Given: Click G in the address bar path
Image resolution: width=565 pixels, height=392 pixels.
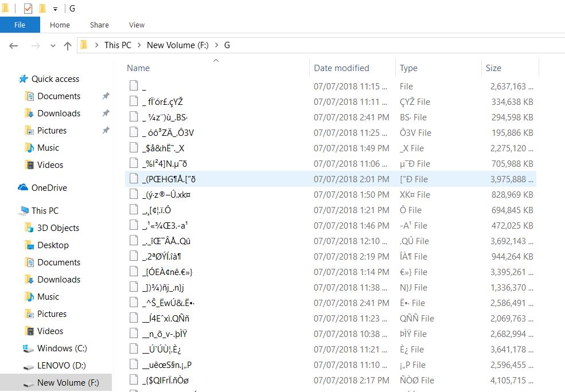Looking at the screenshot, I should tap(227, 45).
